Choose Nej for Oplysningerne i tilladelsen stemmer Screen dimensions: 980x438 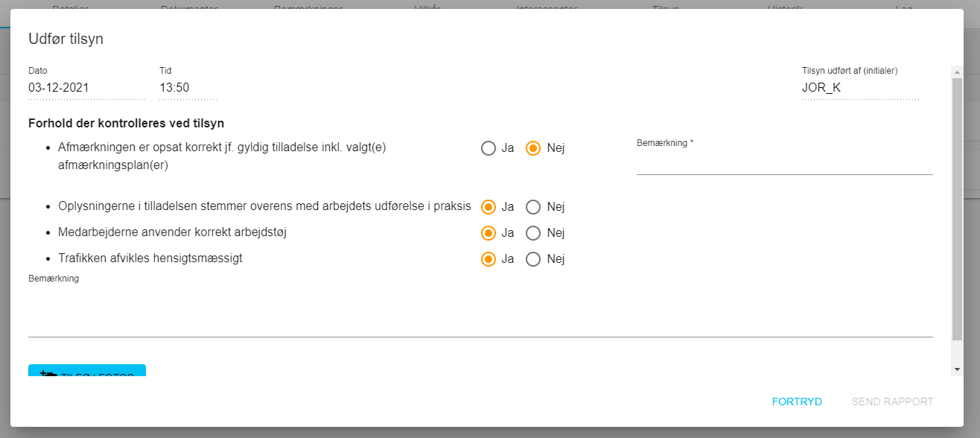pos(533,207)
